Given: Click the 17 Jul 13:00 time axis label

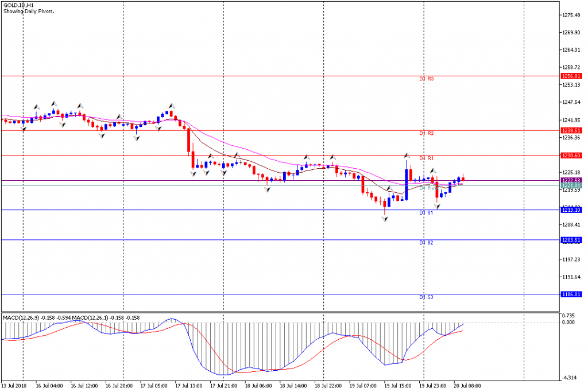Looking at the screenshot, I should pyautogui.click(x=188, y=386).
